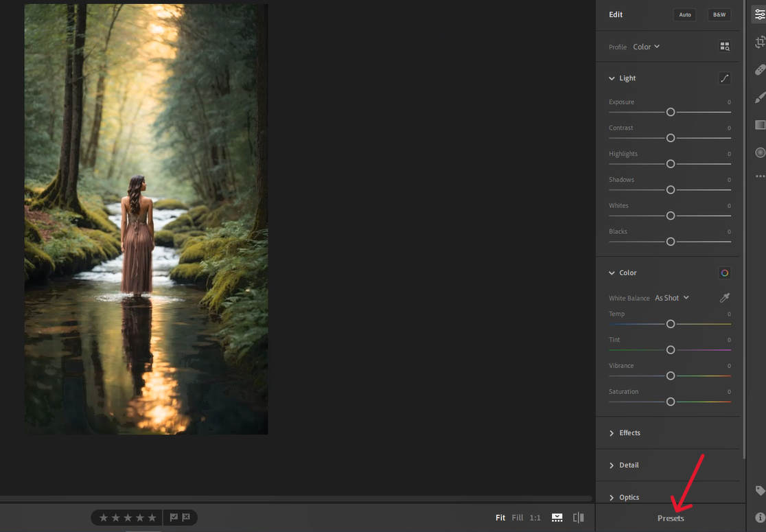The width and height of the screenshot is (766, 532).
Task: Select the Radial Gradient tool
Action: coord(760,152)
